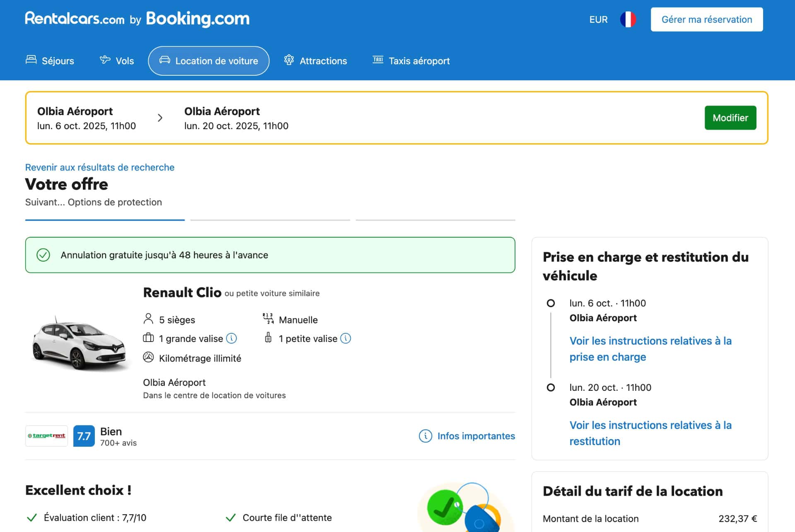Viewport: 795px width, 532px height.
Task: Click Revenir aux résultats de recherche link
Action: (x=100, y=167)
